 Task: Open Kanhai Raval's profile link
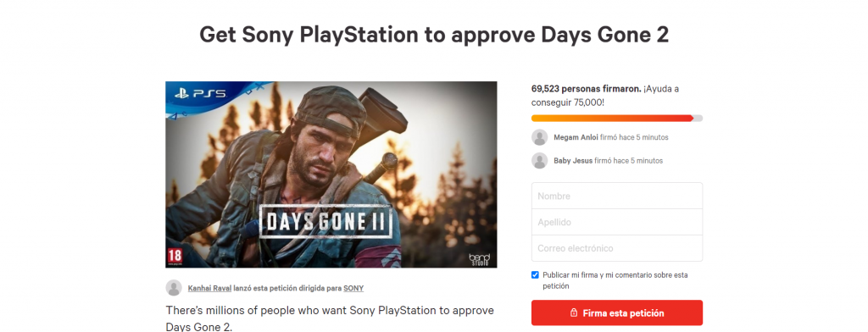pyautogui.click(x=209, y=288)
